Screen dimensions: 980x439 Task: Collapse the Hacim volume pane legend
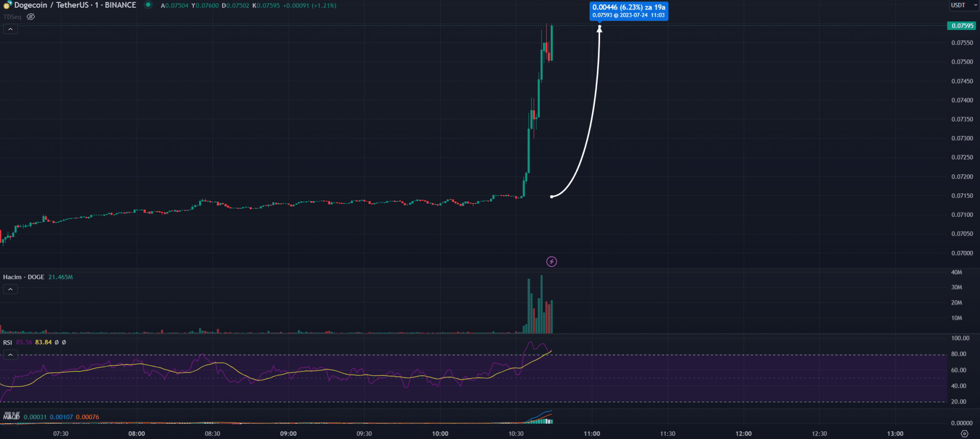click(11, 289)
